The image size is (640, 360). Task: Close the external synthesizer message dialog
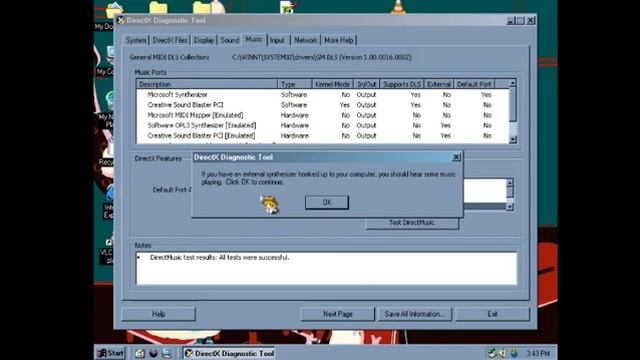456,157
